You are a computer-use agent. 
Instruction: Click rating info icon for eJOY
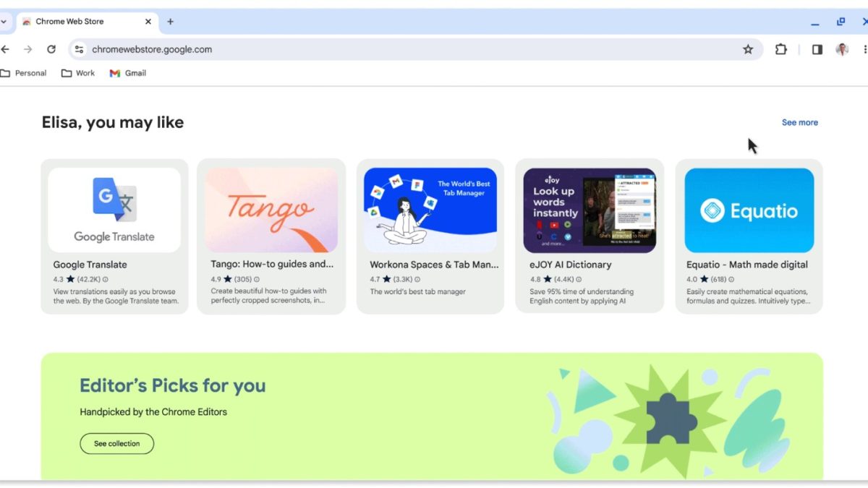(x=578, y=279)
